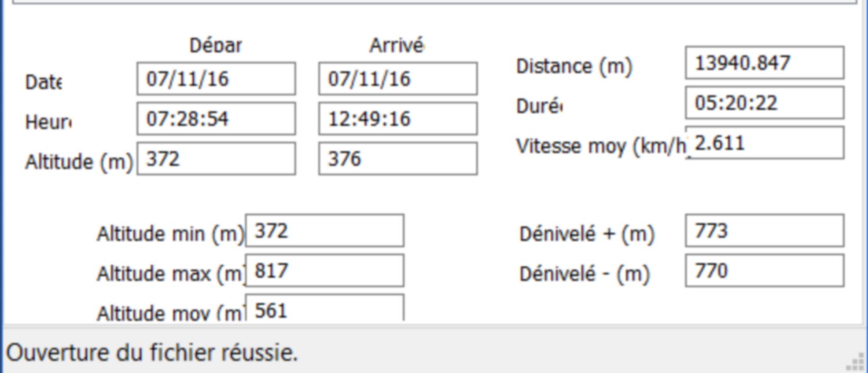Screen dimensions: 868x373
Task: Click the Altitude moy field 561
Action: tap(325, 308)
